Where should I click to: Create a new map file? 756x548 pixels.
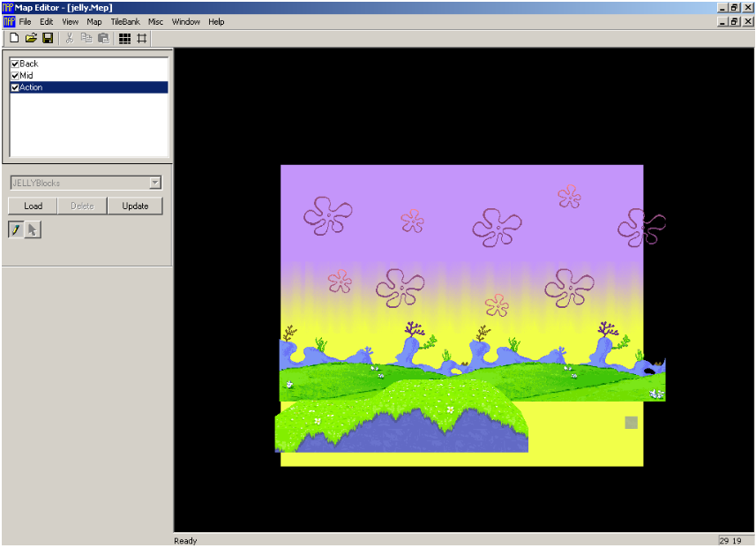14,38
